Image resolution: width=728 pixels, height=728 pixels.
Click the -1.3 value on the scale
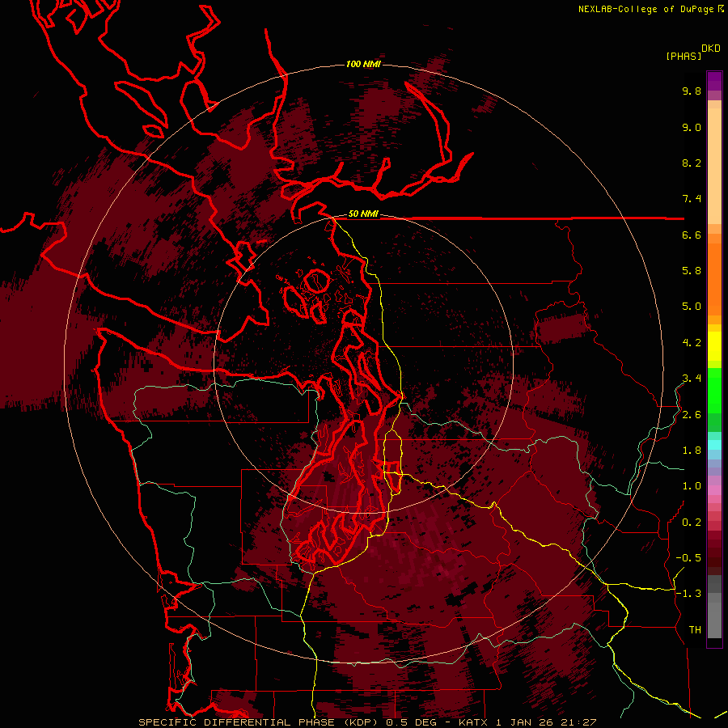pos(688,594)
